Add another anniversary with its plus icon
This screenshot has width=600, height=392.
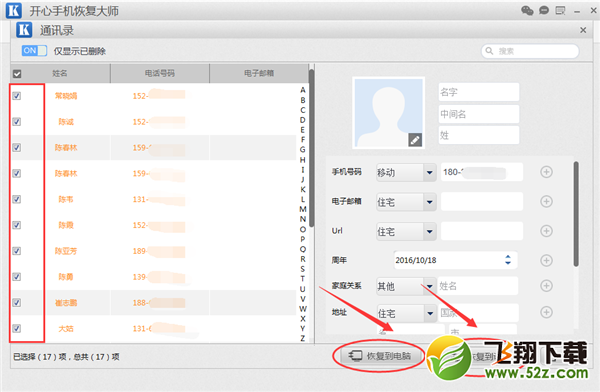point(546,260)
